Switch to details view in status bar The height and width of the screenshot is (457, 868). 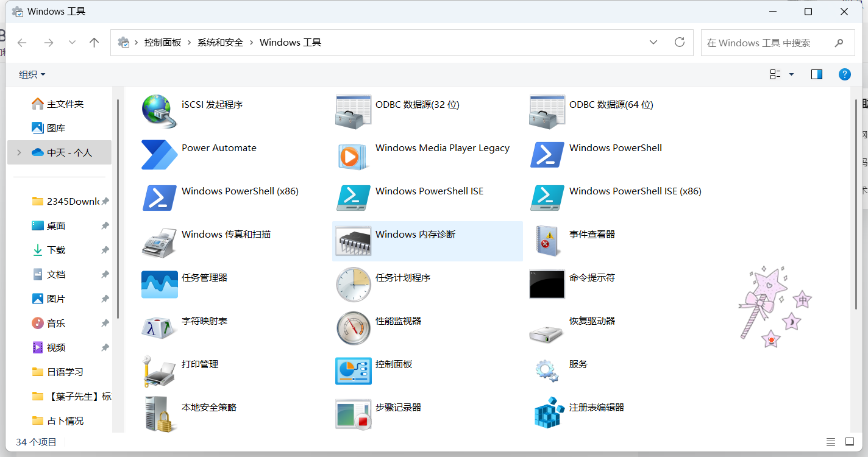[831, 442]
